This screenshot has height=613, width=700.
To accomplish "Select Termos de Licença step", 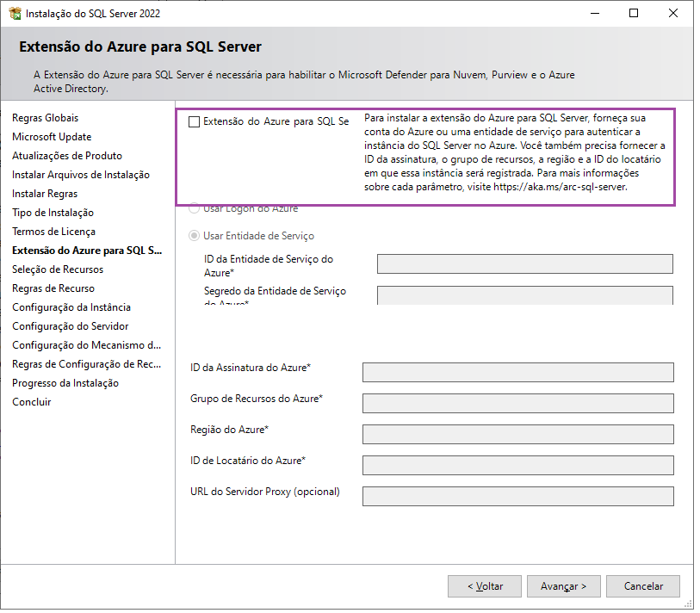I will coord(53,232).
